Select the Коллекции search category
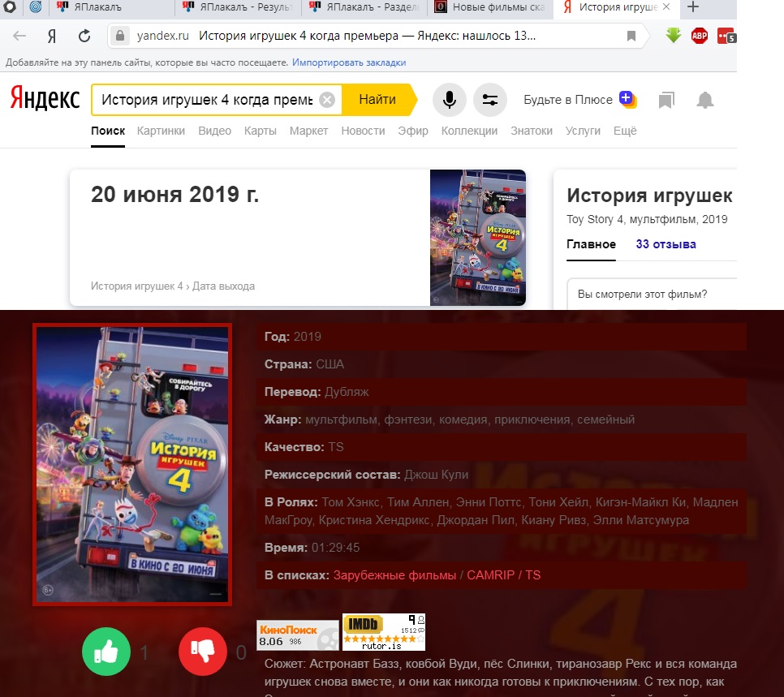The height and width of the screenshot is (697, 784). pos(469,131)
